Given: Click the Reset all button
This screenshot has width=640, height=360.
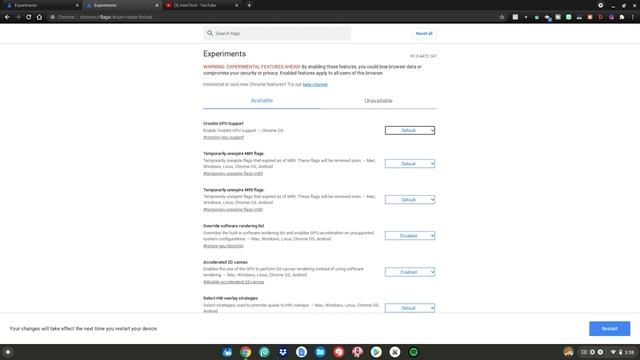Looking at the screenshot, I should 424,33.
